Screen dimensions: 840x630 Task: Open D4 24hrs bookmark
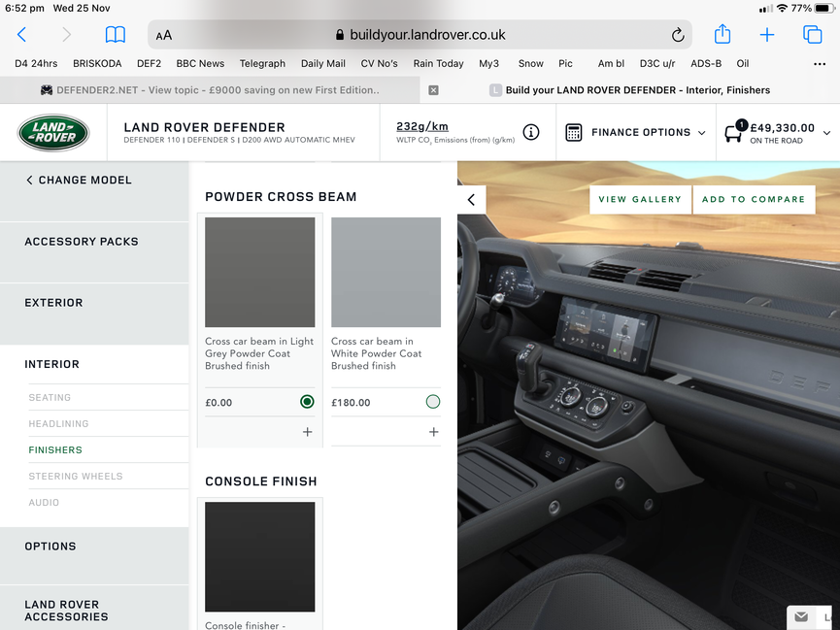coord(36,64)
